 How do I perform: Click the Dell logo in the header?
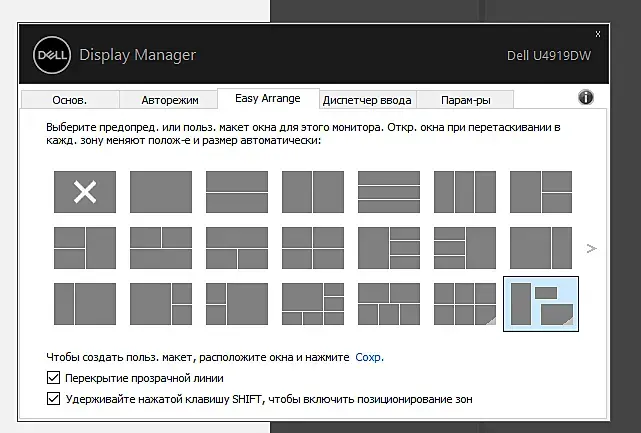pyautogui.click(x=52, y=55)
